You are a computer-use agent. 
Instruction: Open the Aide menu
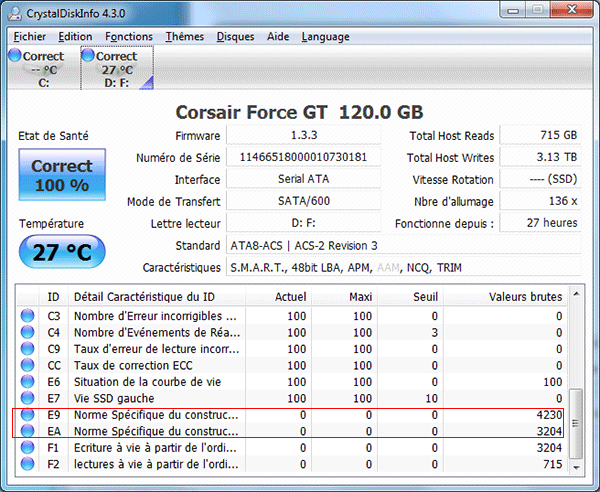pyautogui.click(x=278, y=37)
